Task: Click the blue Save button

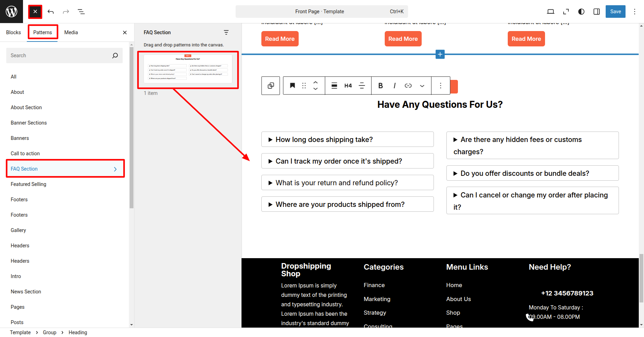Action: (615, 12)
